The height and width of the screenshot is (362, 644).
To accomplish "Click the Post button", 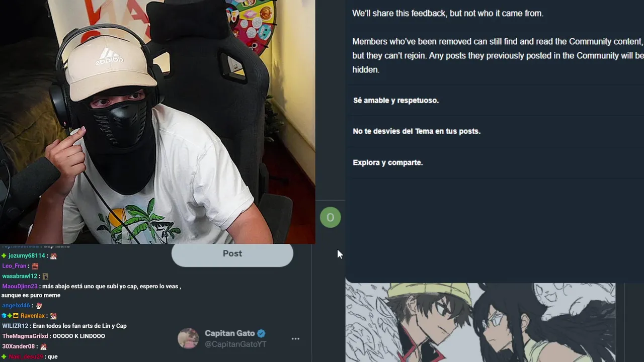I will point(232,254).
